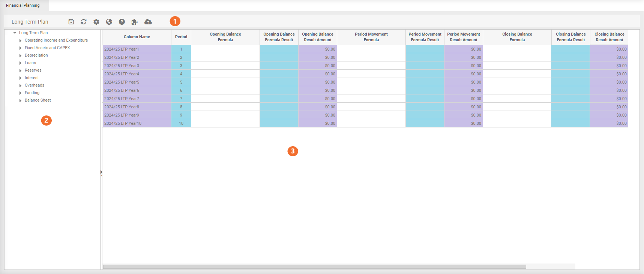Expand the Operating Income and Expenditure node
The height and width of the screenshot is (274, 644).
coord(20,40)
